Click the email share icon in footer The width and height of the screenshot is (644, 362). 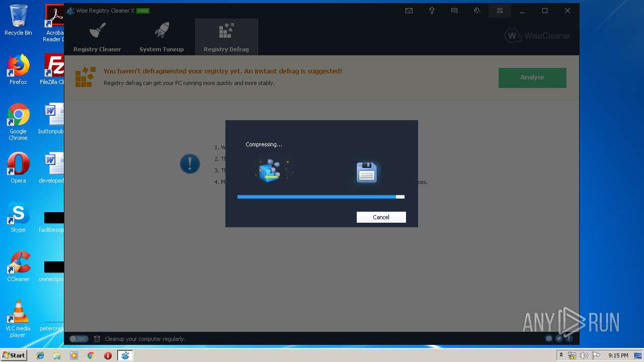pos(549,339)
